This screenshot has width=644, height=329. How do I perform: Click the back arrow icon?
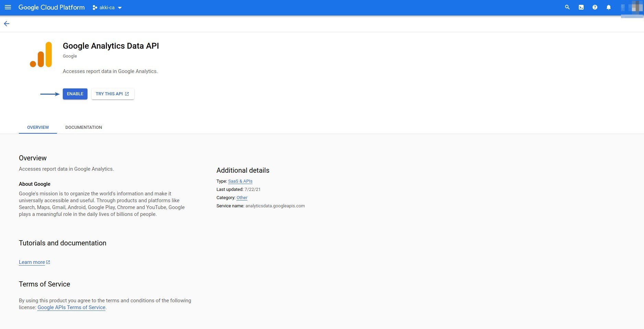(x=7, y=24)
